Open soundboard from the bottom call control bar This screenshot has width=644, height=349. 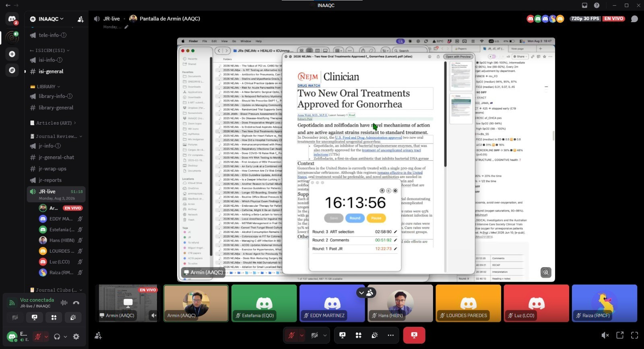click(375, 335)
